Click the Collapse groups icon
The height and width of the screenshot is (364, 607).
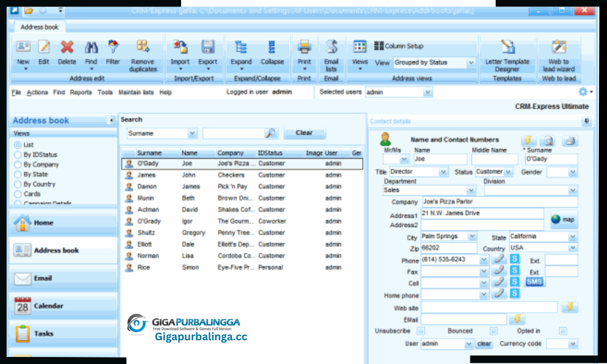tap(272, 48)
